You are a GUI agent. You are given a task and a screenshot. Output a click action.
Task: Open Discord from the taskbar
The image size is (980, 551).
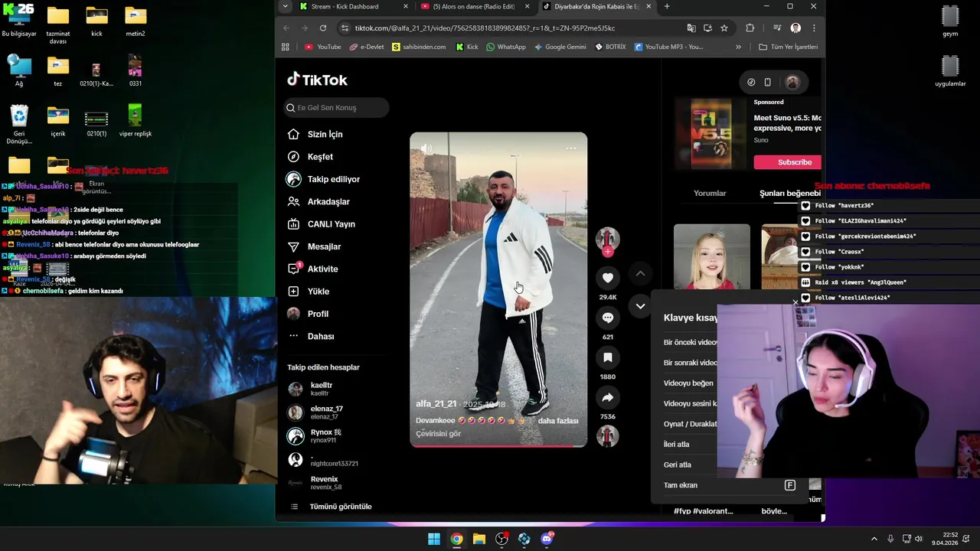point(547,539)
